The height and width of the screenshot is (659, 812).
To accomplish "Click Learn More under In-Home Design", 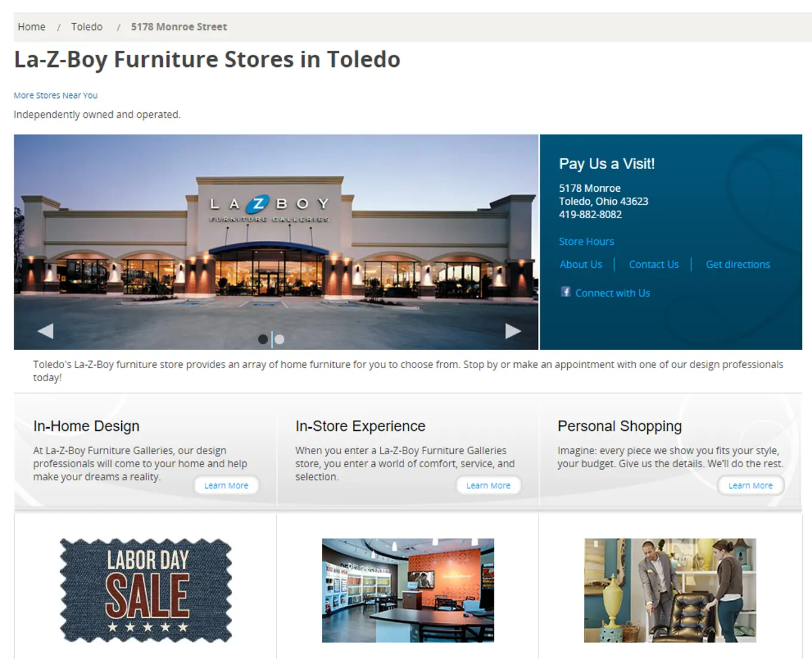I will click(226, 485).
